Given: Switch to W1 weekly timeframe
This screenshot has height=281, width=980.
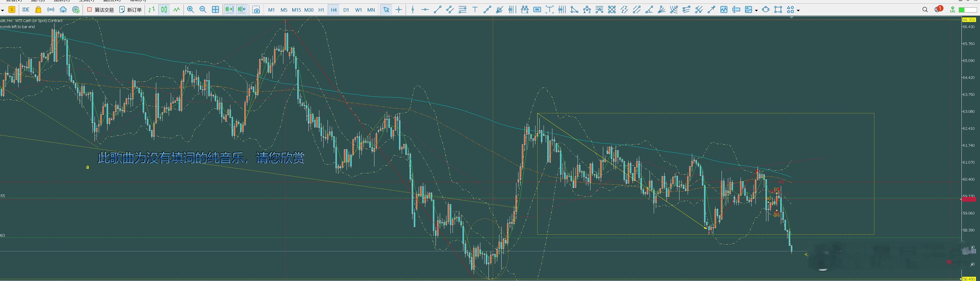Looking at the screenshot, I should coord(358,10).
